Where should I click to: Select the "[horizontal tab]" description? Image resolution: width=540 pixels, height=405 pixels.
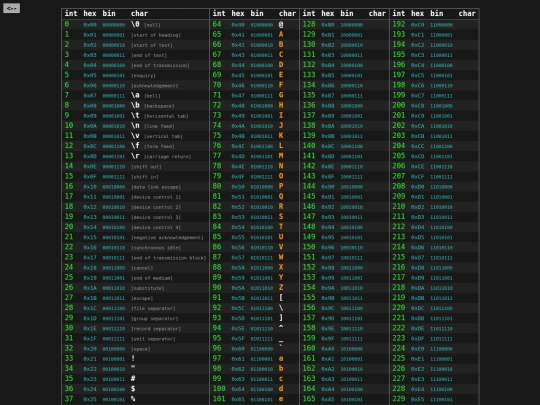tap(166, 116)
